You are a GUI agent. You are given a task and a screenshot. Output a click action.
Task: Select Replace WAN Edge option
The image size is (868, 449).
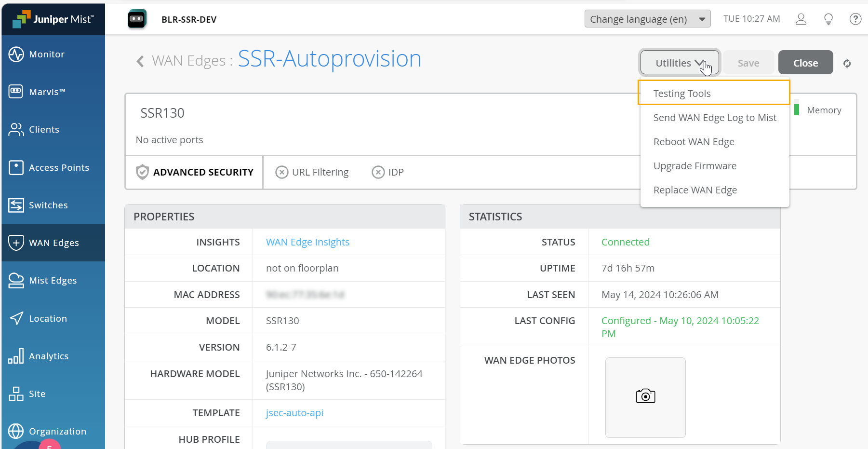[714, 190]
